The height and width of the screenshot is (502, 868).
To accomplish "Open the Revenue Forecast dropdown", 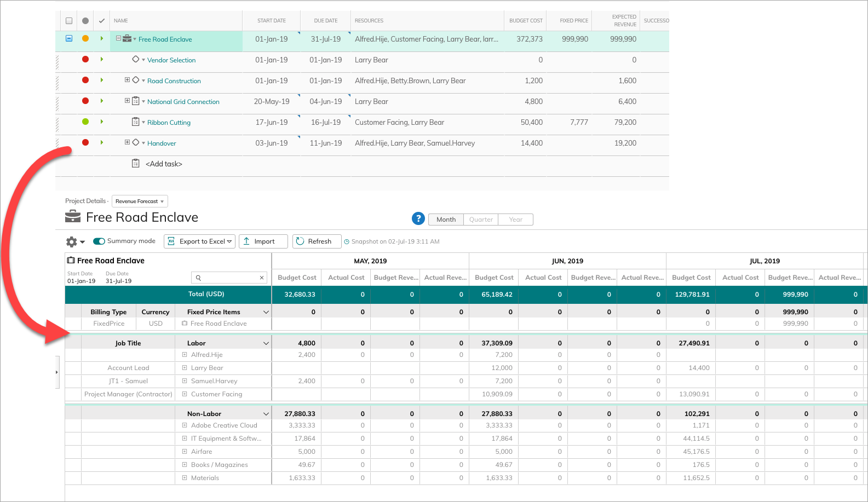I will pos(140,201).
